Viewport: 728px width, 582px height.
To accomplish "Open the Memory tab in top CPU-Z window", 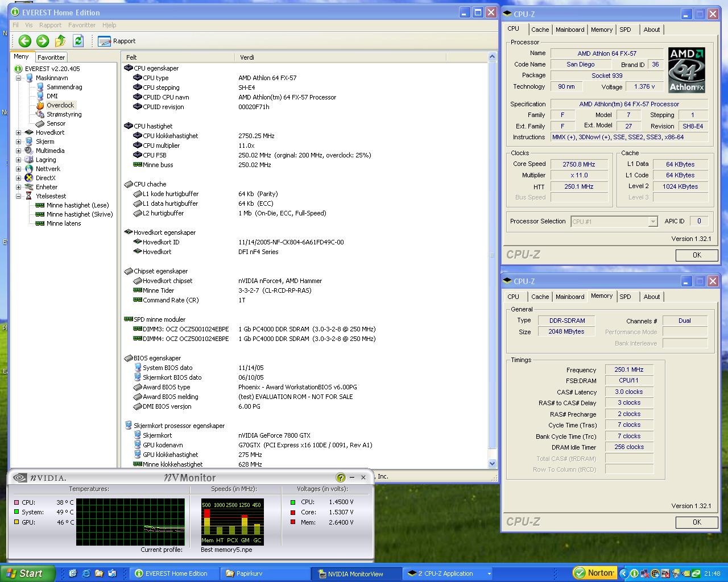I will [x=602, y=30].
